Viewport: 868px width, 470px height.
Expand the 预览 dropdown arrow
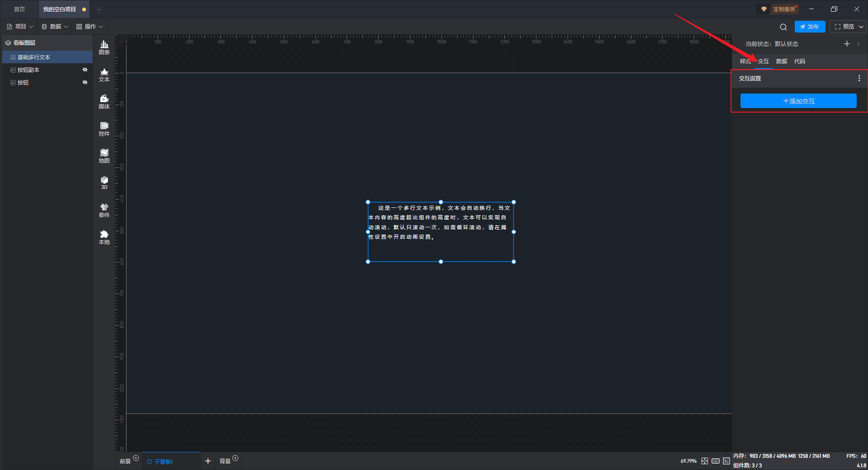point(861,27)
